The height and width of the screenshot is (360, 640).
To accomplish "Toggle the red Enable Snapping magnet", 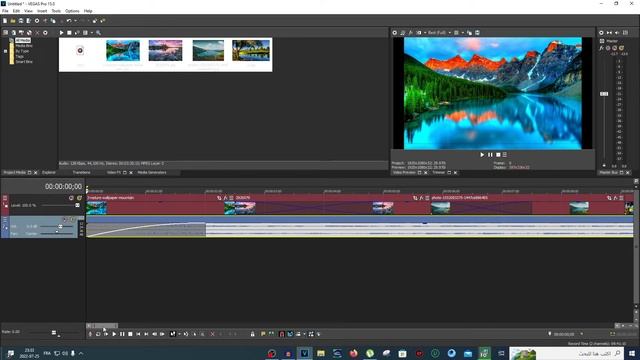I will pyautogui.click(x=281, y=334).
